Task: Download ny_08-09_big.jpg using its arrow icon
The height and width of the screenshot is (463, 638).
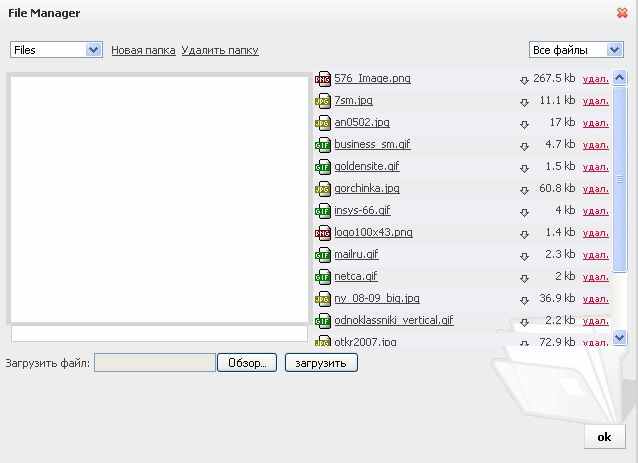Action: [x=524, y=300]
